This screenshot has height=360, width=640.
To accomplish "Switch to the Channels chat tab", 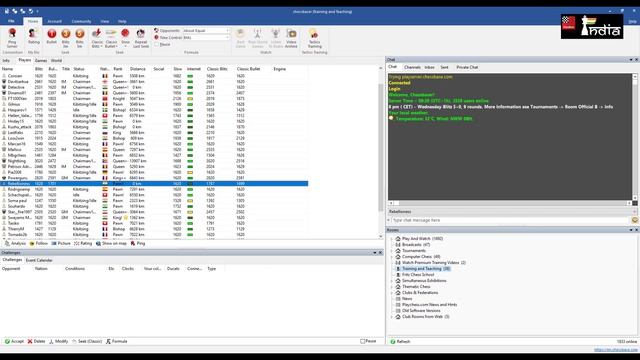I will click(x=412, y=67).
